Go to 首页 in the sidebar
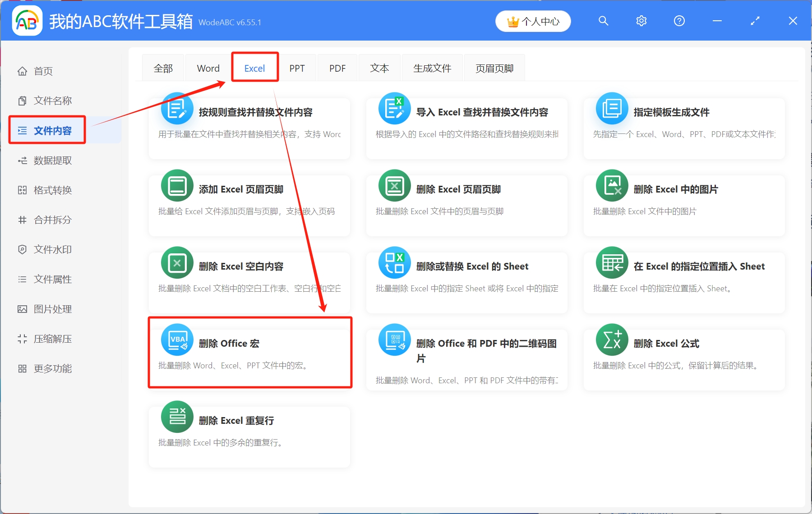The height and width of the screenshot is (514, 812). (x=43, y=71)
